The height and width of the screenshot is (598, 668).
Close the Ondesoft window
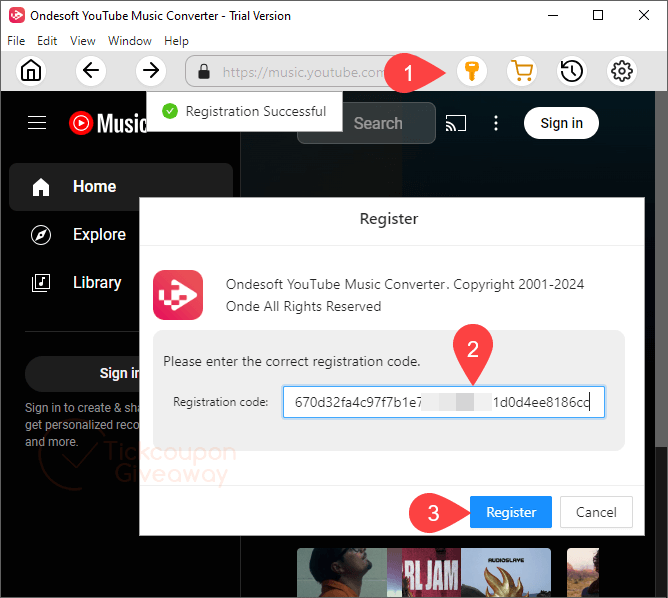(644, 15)
